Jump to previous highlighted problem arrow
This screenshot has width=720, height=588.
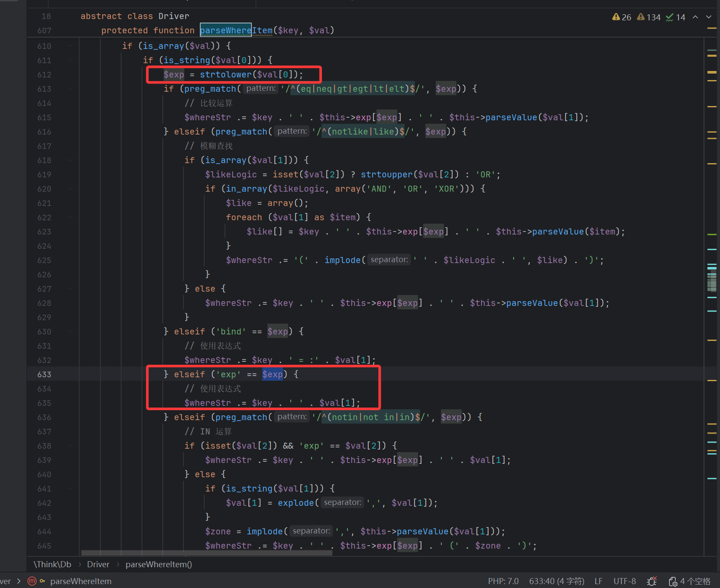pyautogui.click(x=695, y=17)
